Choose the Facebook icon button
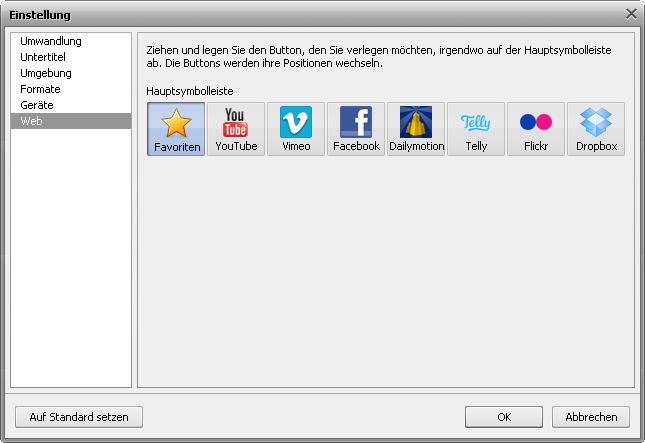This screenshot has height=443, width=645. pyautogui.click(x=356, y=129)
